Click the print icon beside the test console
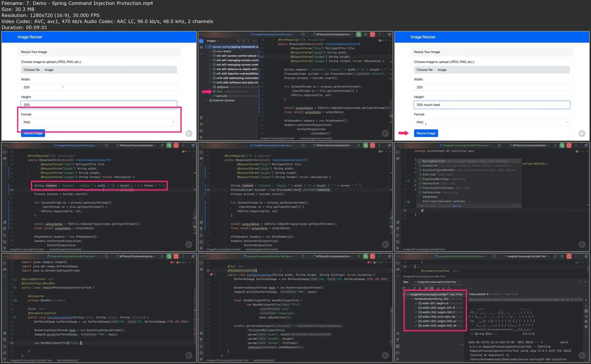This screenshot has height=364, width=591. click(x=586, y=322)
